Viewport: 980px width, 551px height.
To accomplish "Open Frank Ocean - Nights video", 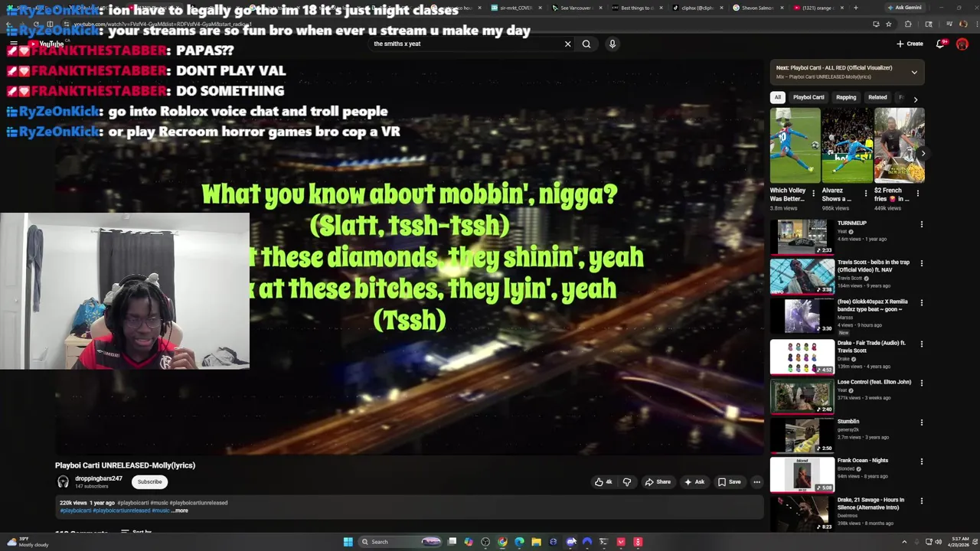I will coord(802,474).
